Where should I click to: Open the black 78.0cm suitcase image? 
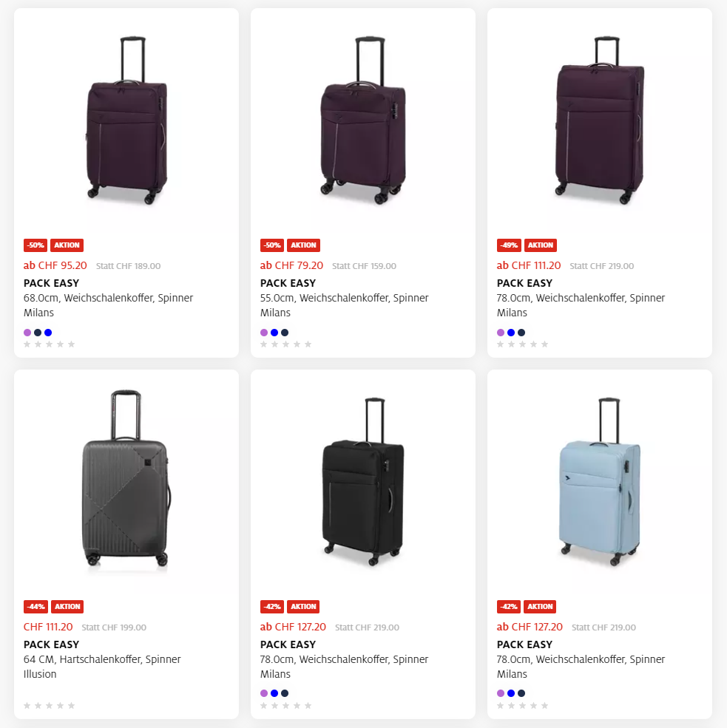362,480
